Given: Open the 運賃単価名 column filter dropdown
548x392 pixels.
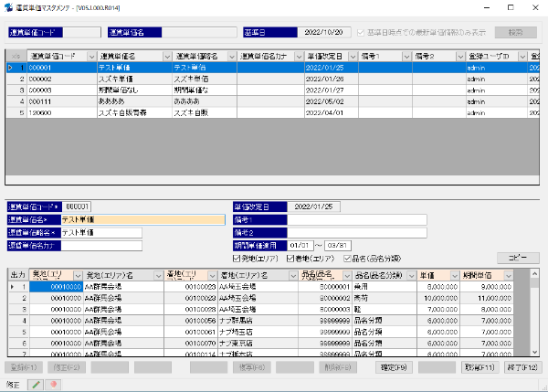Looking at the screenshot, I should point(167,57).
